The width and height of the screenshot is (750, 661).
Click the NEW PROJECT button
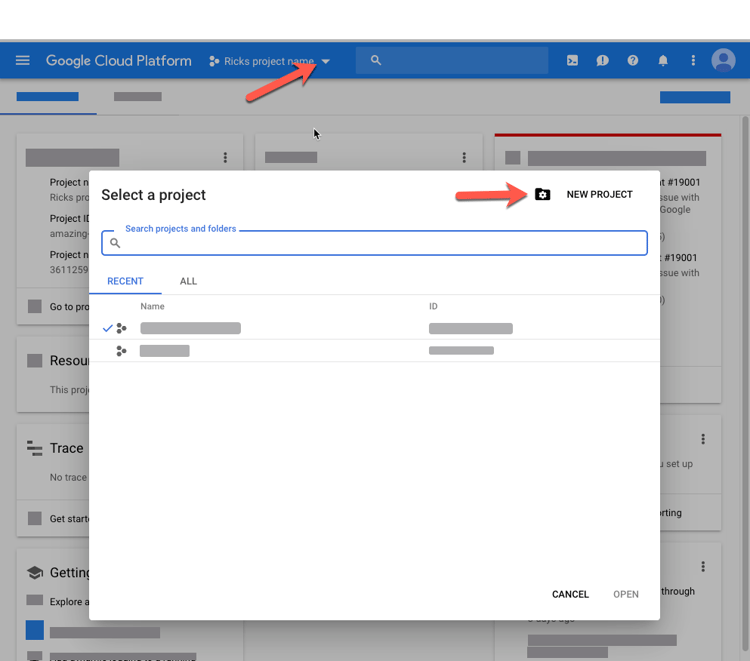click(x=599, y=195)
